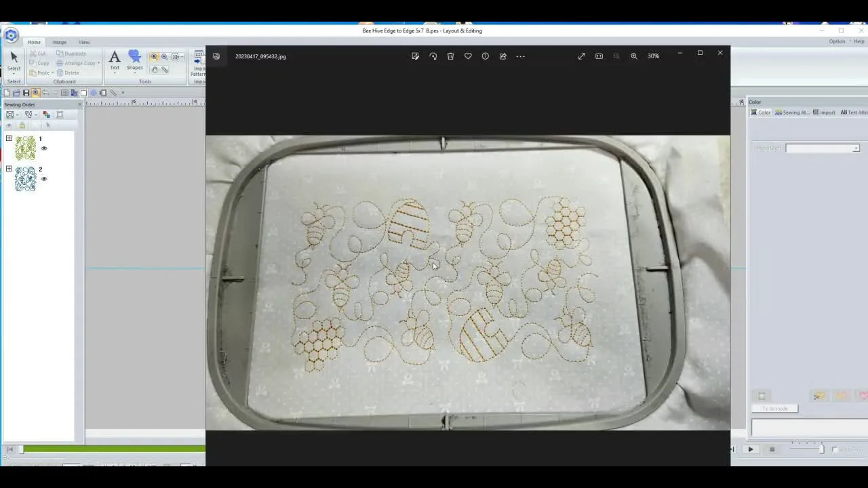Viewport: 868px width, 488px height.
Task: Open the thread chart dropdown in Color panel
Action: (856, 148)
